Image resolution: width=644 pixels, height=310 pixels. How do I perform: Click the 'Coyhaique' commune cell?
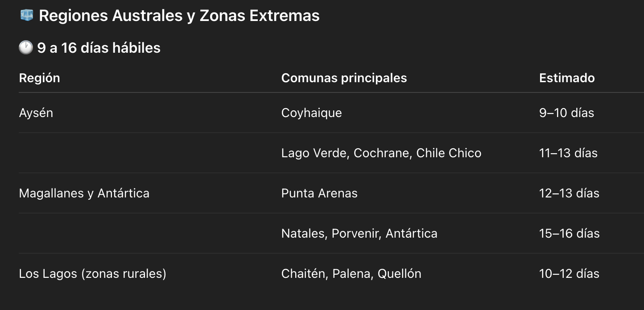click(x=311, y=113)
